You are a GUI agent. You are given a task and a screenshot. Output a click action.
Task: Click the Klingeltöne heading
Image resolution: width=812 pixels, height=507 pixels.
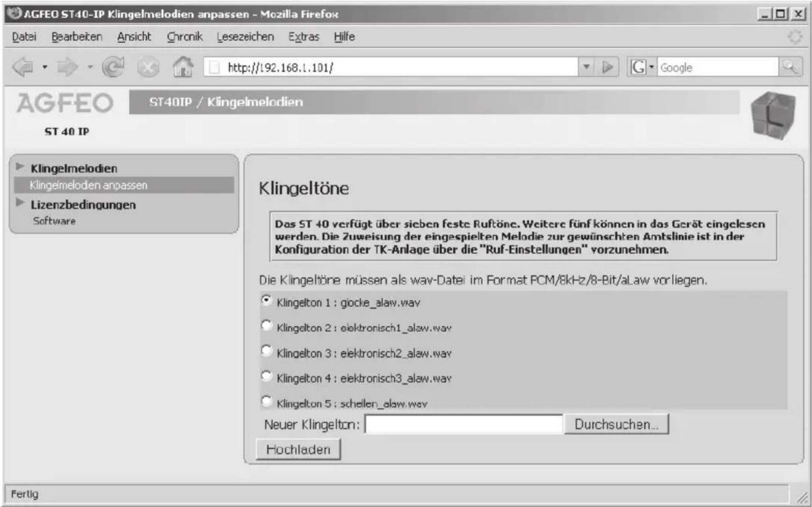(x=303, y=188)
